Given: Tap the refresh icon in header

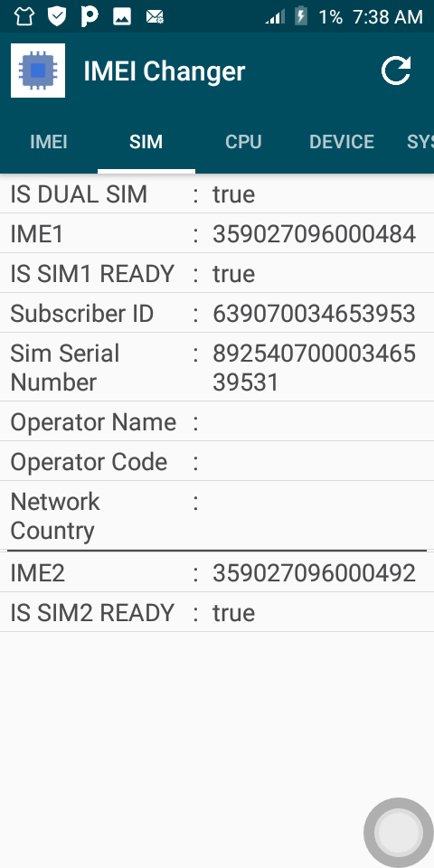Looking at the screenshot, I should pos(396,71).
